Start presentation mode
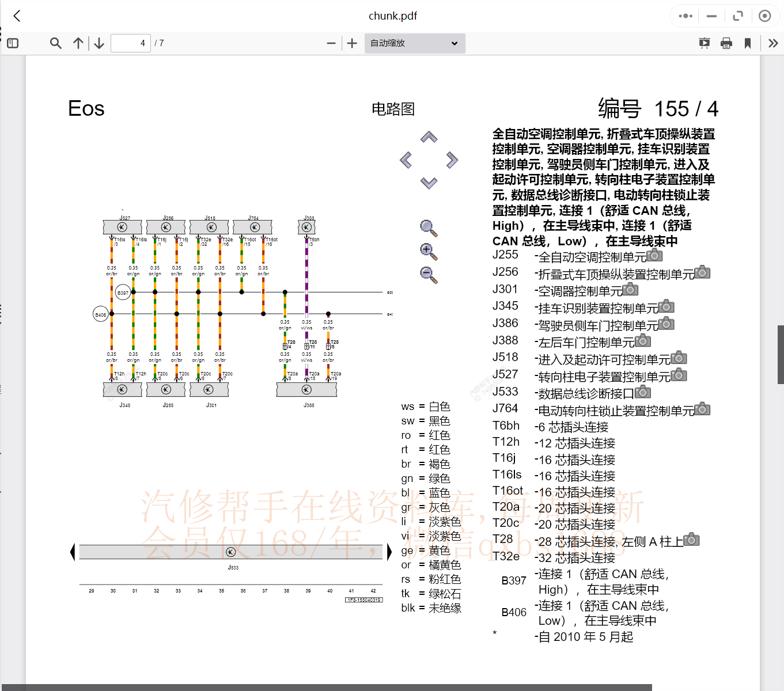 (704, 43)
